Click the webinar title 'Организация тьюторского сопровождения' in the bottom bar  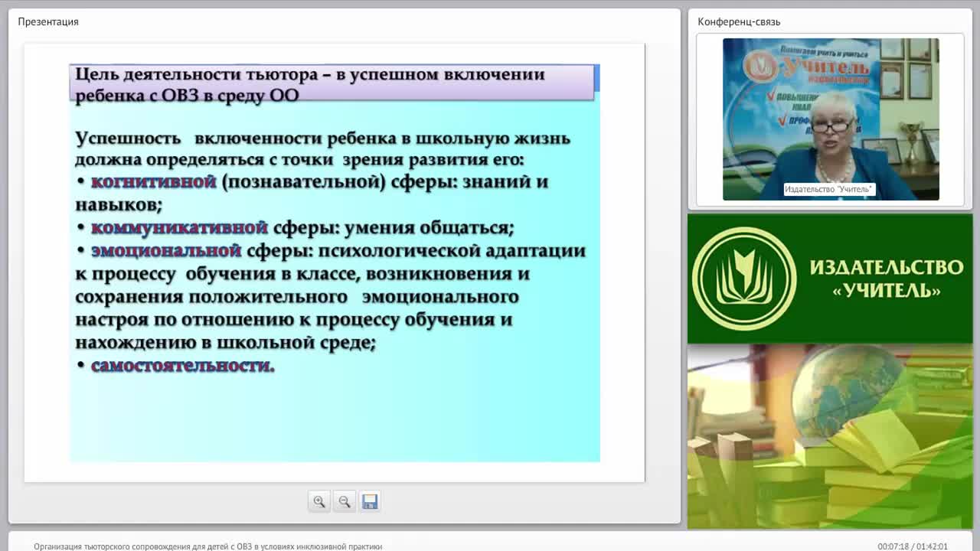[207, 546]
